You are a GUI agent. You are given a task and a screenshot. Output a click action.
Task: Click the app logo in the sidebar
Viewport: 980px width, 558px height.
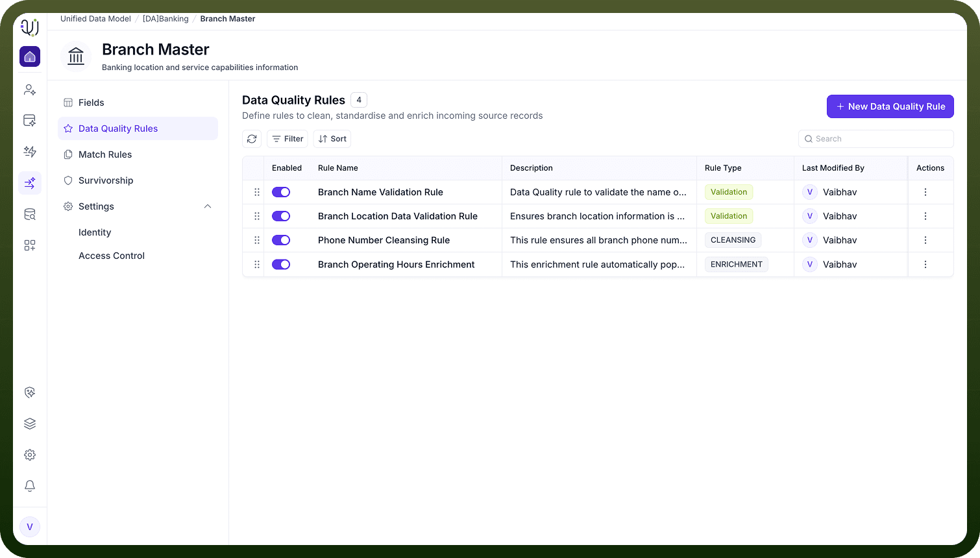[x=30, y=27]
